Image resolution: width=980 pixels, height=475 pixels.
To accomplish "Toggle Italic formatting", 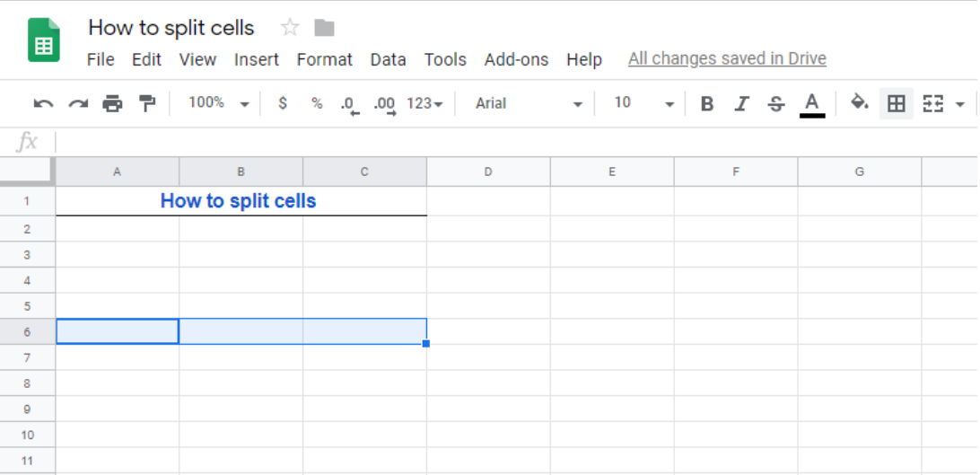I will (742, 104).
